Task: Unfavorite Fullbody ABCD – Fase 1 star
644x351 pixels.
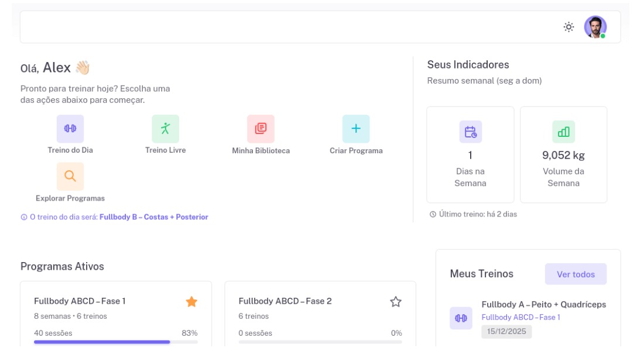Action: click(x=191, y=302)
